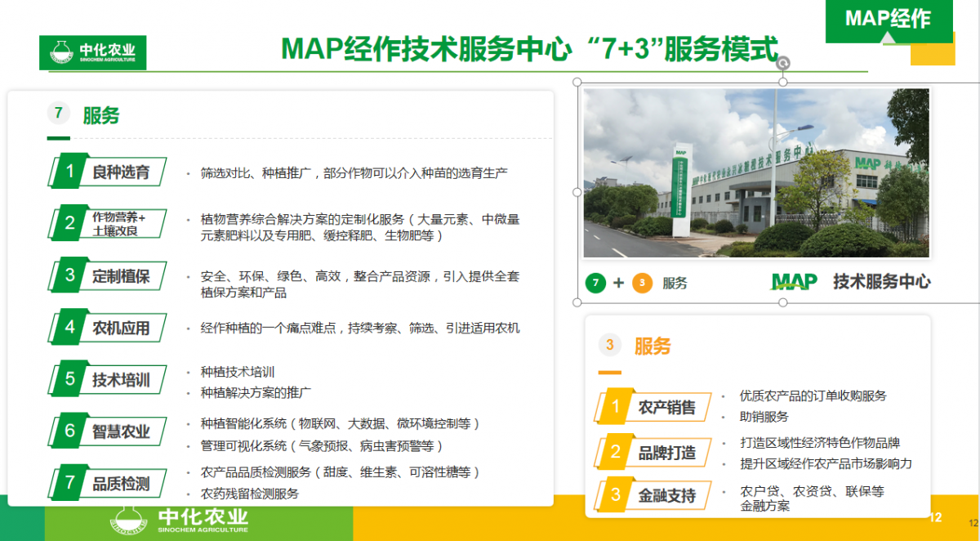Click the green circle 7 below the photo
Viewport: 980px width, 541px height.
pos(595,283)
